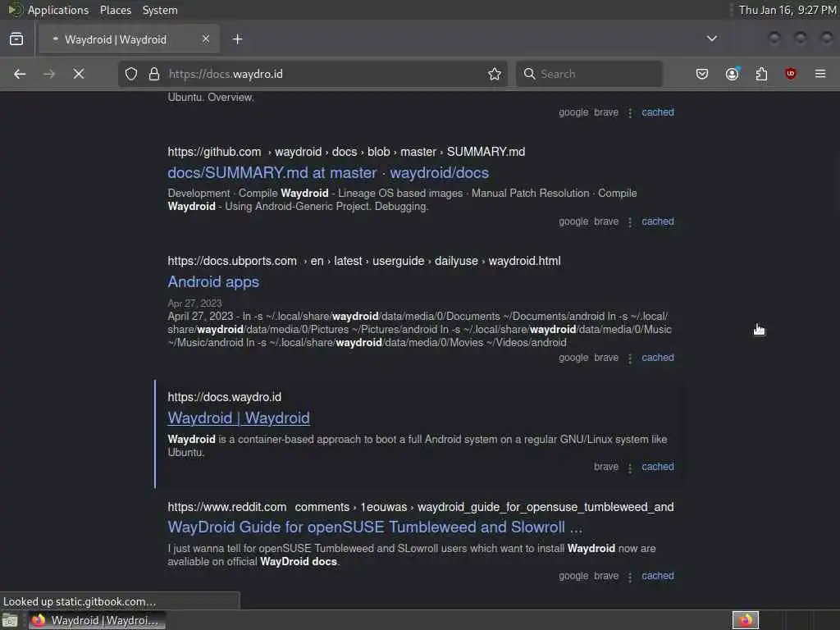Click brave under the docs.waydro.id result
Screen dimensions: 840x630
(x=606, y=467)
